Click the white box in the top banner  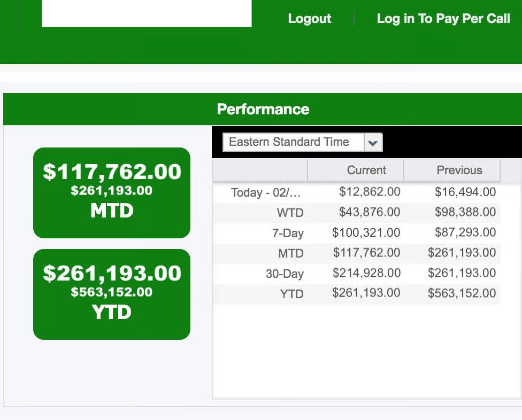[x=147, y=13]
